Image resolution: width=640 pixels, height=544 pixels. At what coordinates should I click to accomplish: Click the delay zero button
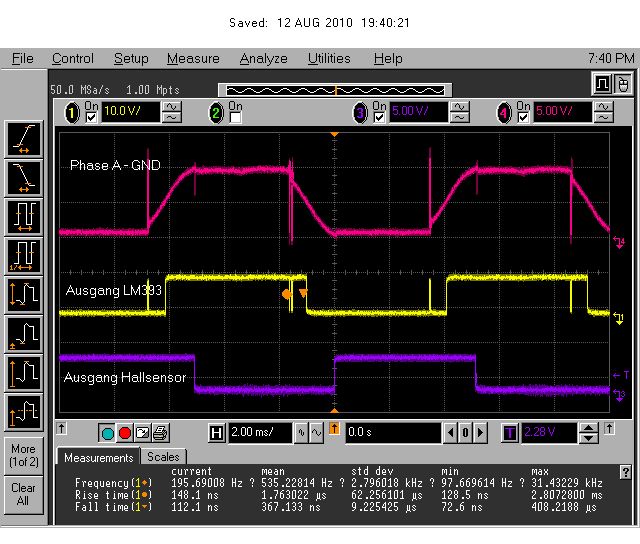(x=465, y=433)
